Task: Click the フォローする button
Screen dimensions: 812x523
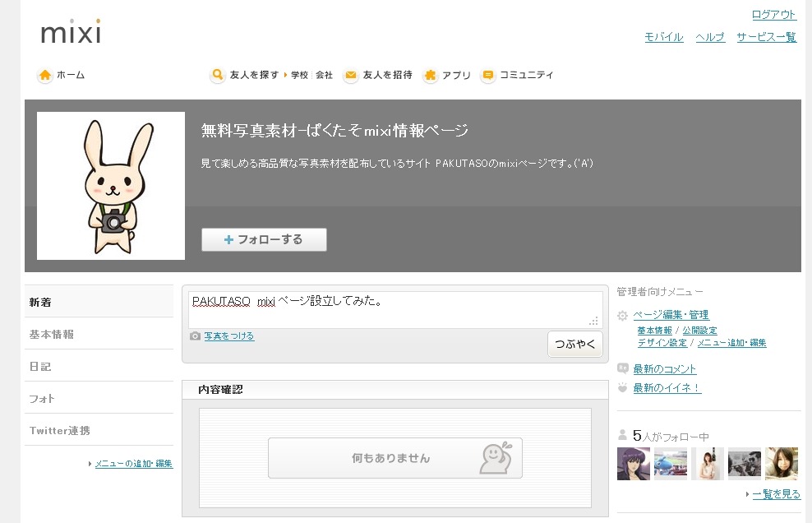Action: point(264,239)
